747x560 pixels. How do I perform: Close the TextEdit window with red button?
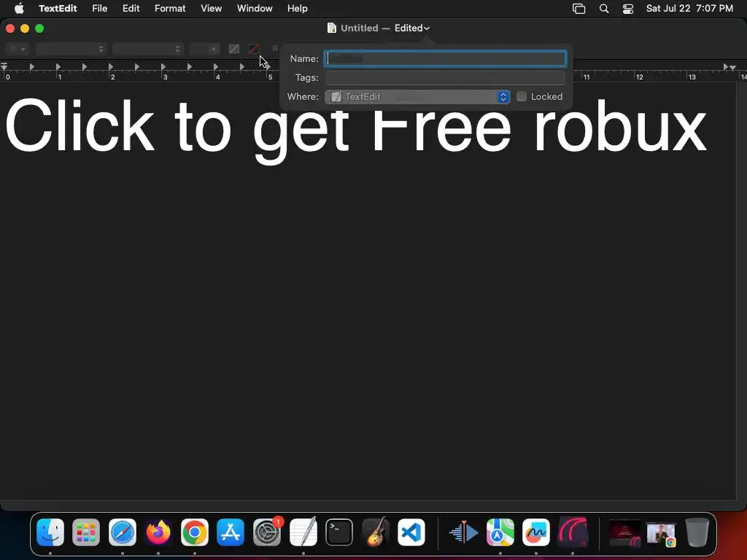coord(10,28)
